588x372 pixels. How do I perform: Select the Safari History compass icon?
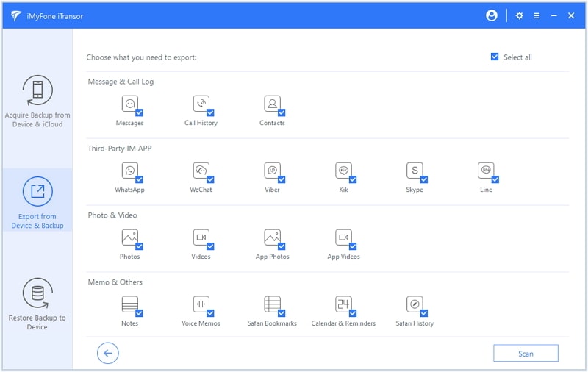415,304
